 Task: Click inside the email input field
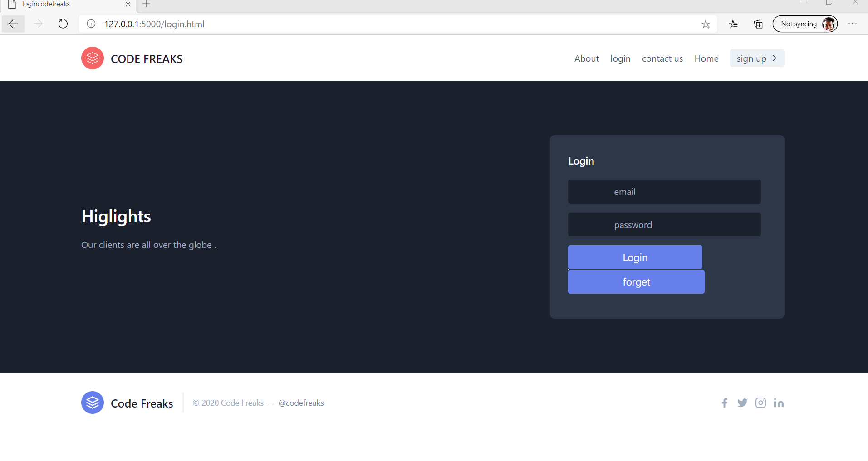(664, 191)
